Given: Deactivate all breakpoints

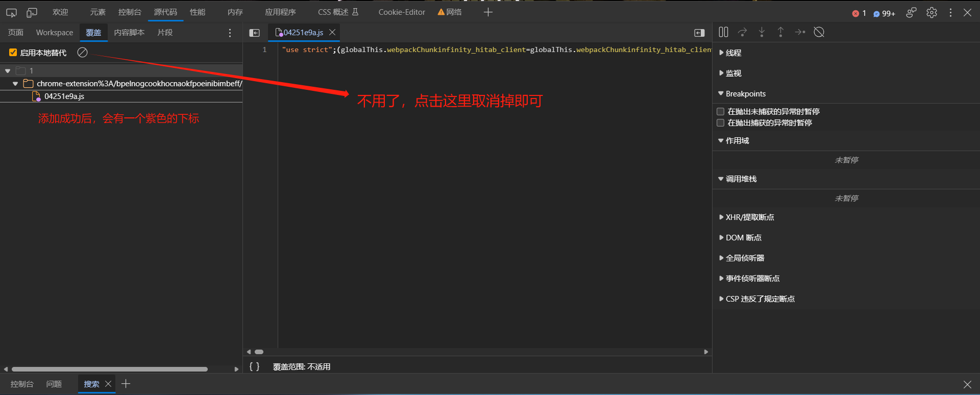Looking at the screenshot, I should [x=819, y=32].
